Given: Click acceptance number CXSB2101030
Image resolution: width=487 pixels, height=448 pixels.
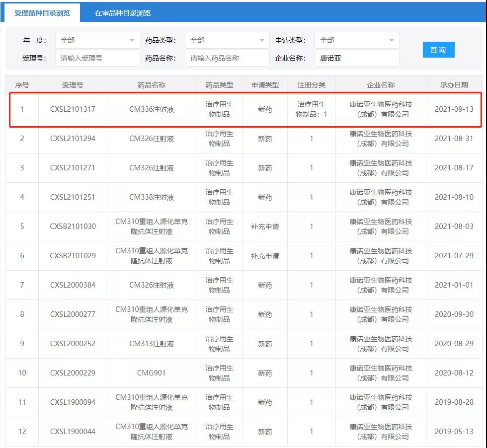Looking at the screenshot, I should [x=73, y=226].
